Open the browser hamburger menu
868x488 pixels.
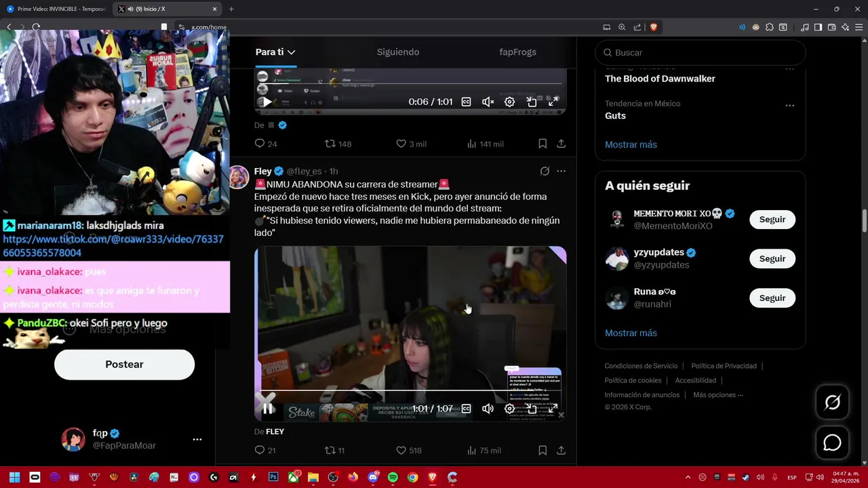(x=859, y=27)
